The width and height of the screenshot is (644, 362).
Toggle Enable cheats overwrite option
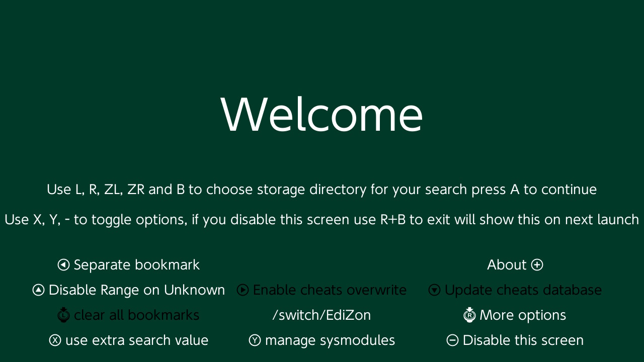(x=322, y=290)
